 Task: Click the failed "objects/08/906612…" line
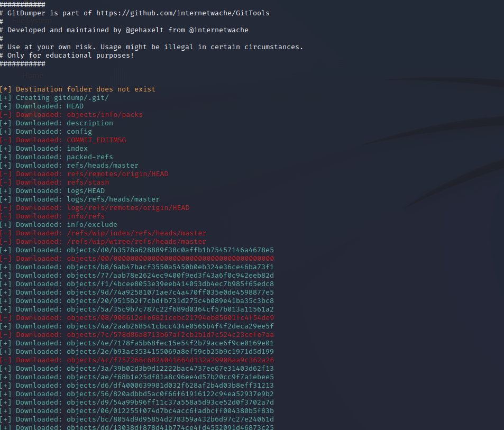(137, 318)
